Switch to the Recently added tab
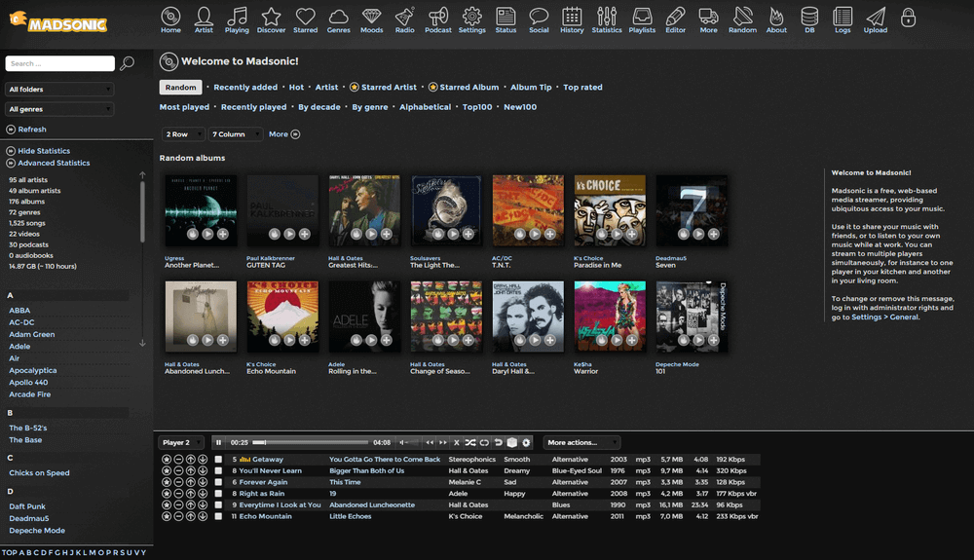This screenshot has width=974, height=560. click(x=245, y=88)
